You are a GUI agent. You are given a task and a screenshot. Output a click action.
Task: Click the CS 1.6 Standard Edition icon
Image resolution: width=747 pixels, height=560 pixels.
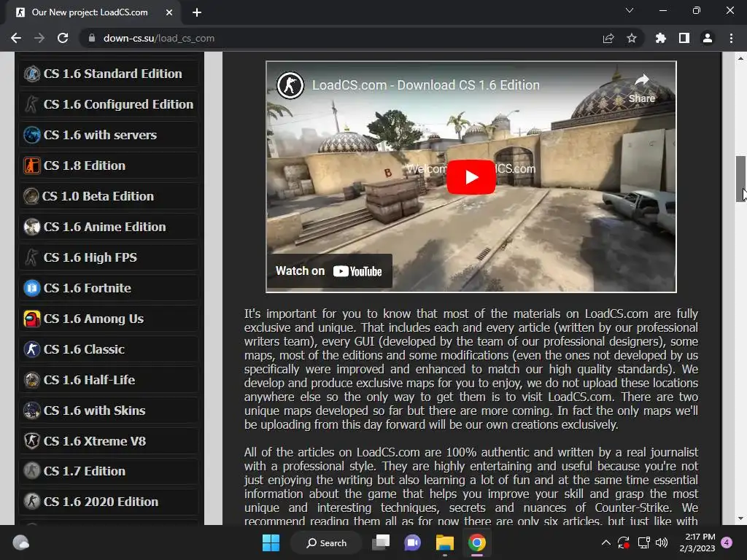pos(32,74)
